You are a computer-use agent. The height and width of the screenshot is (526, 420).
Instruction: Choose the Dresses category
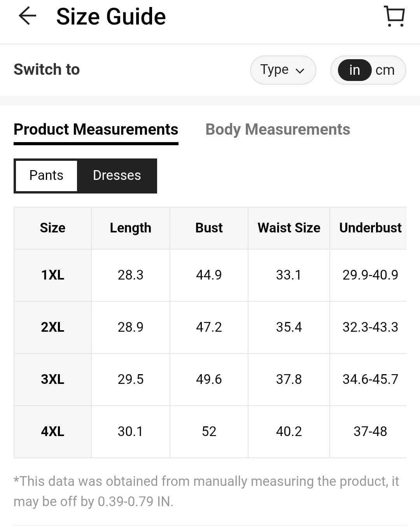117,176
